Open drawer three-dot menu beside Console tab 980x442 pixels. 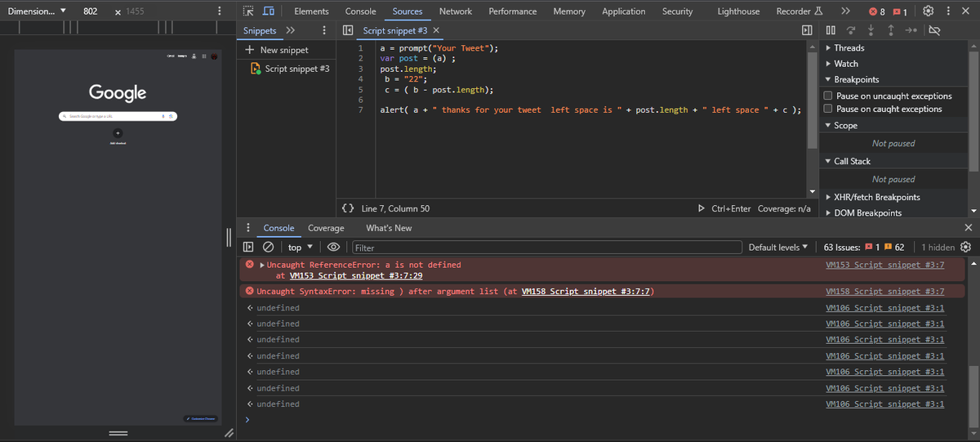point(247,228)
